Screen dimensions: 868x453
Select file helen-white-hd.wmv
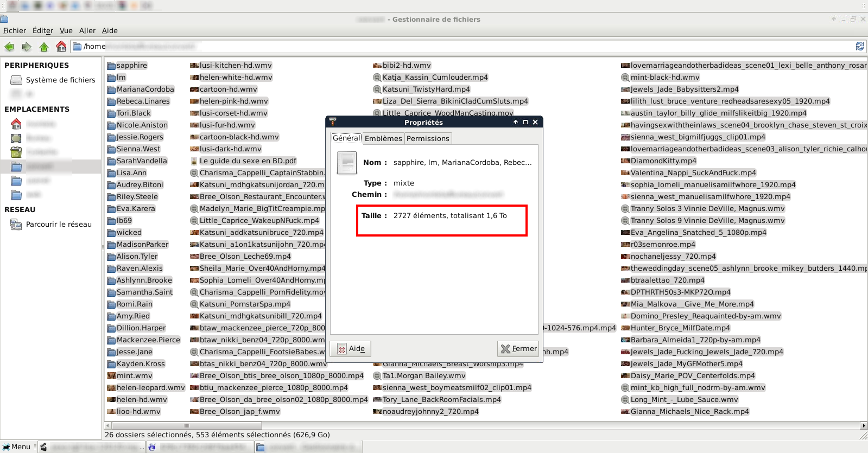tap(231, 78)
